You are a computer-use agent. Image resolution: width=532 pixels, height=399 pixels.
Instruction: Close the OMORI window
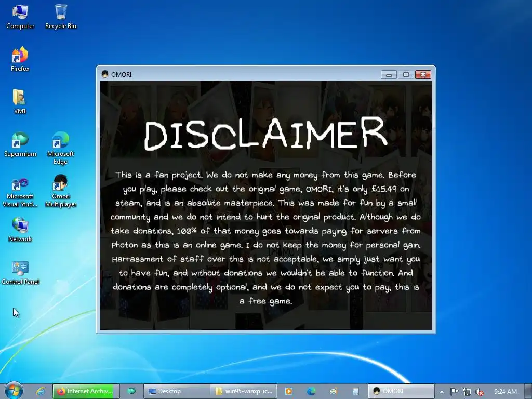[423, 75]
